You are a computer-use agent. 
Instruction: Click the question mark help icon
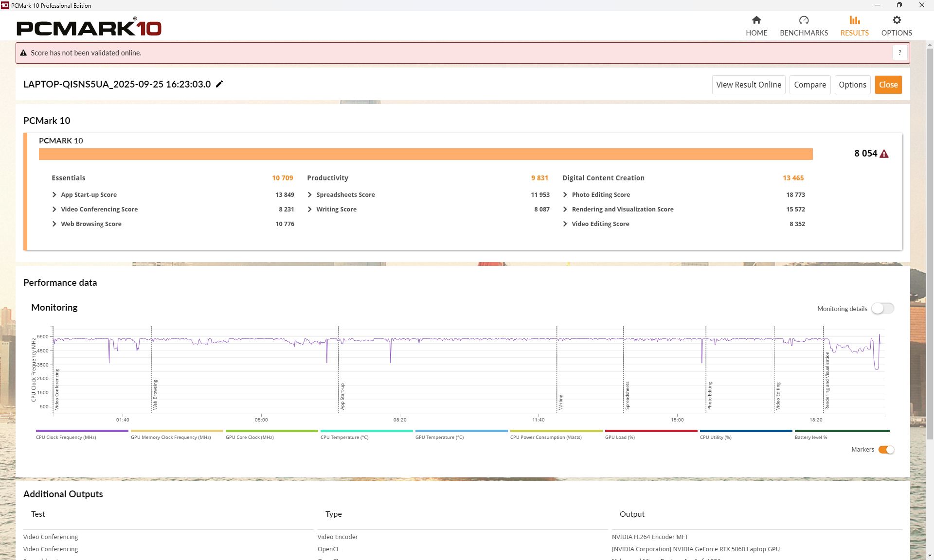(899, 53)
